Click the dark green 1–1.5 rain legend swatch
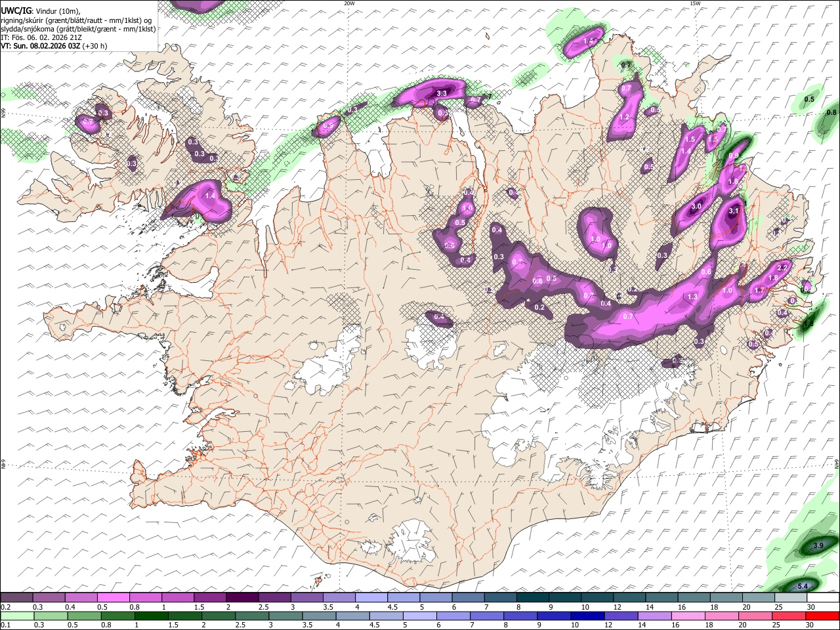The height and width of the screenshot is (630, 840). 151,616
